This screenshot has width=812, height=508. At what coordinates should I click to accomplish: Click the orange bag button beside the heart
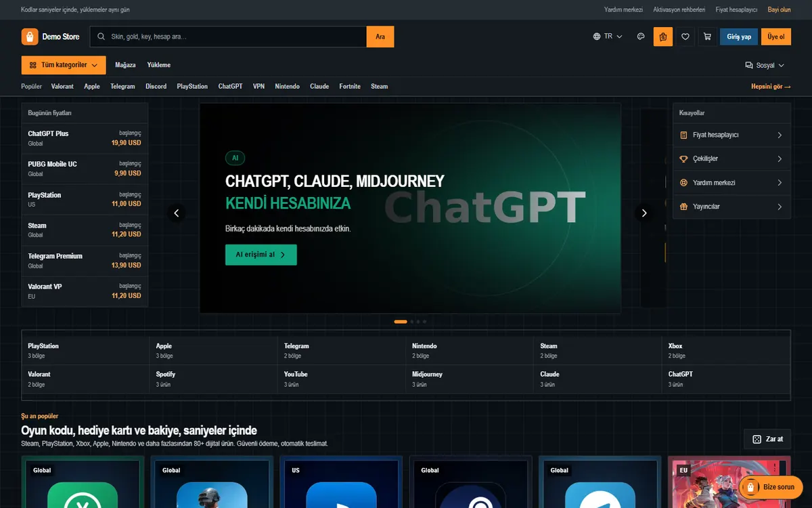tap(663, 37)
